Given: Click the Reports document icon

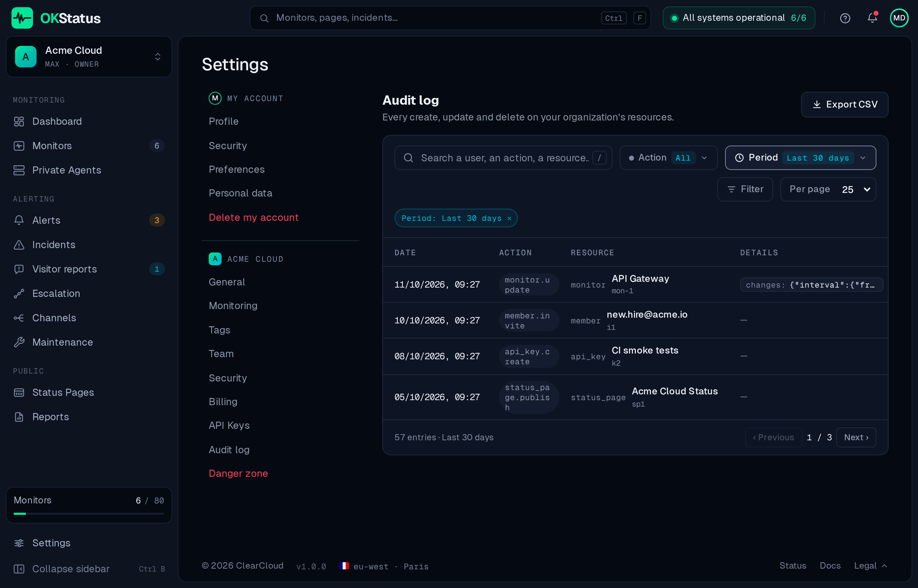Looking at the screenshot, I should click(x=19, y=417).
